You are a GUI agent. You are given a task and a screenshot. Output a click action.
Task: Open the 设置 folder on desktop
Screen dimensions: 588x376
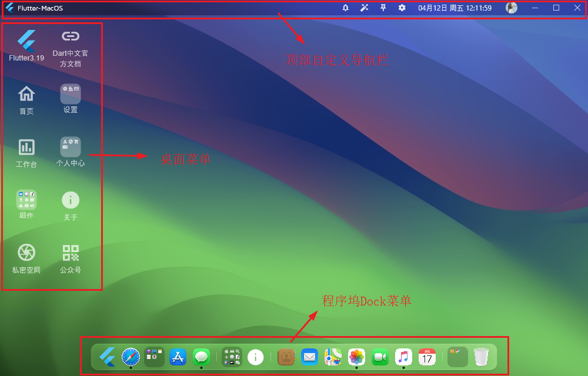pyautogui.click(x=71, y=99)
